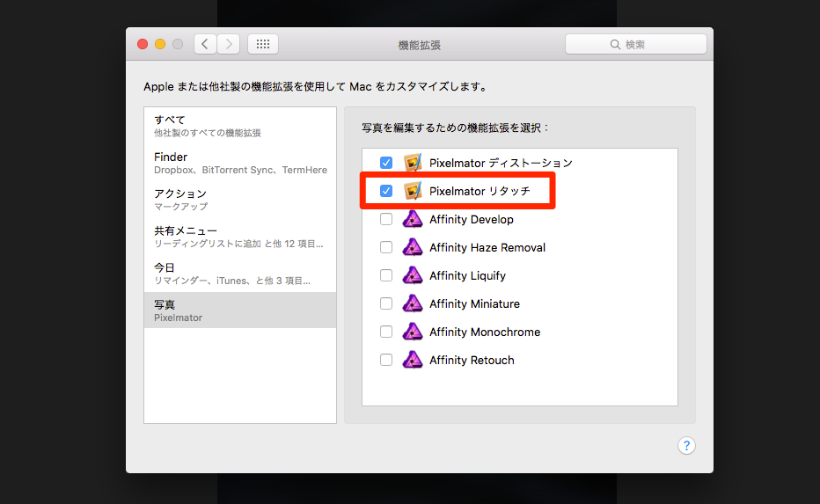
Task: Uncheck Pixelmator ディストーション extension
Action: (386, 163)
